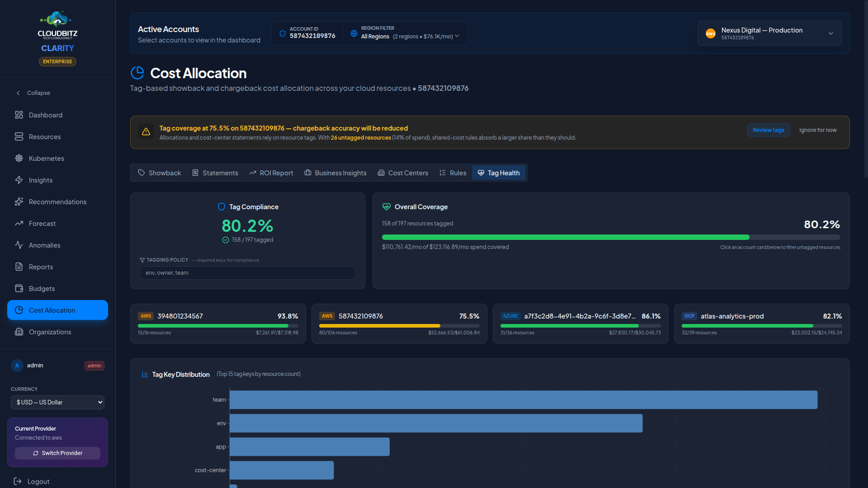Image resolution: width=868 pixels, height=488 pixels.
Task: Click the Overall Coverage progress bar
Action: pyautogui.click(x=611, y=237)
